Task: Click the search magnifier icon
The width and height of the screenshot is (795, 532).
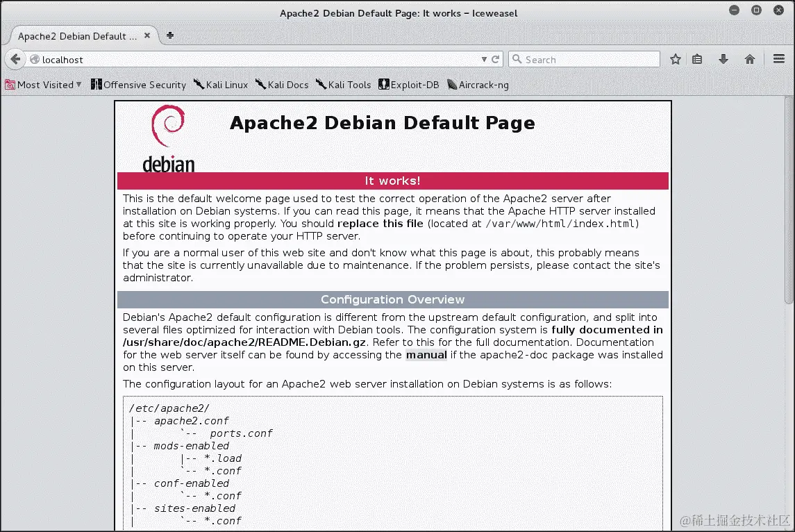Action: click(517, 59)
